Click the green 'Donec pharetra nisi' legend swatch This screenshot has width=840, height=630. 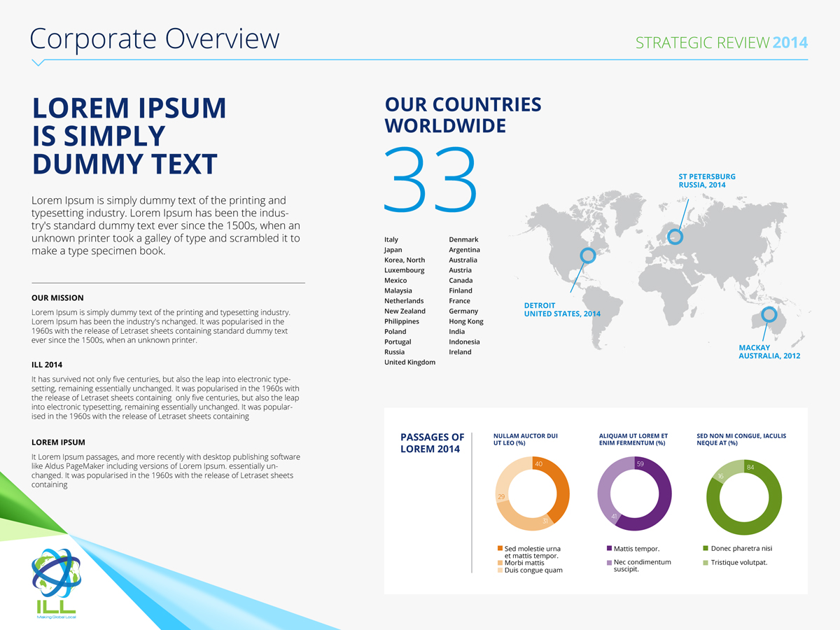click(x=706, y=548)
